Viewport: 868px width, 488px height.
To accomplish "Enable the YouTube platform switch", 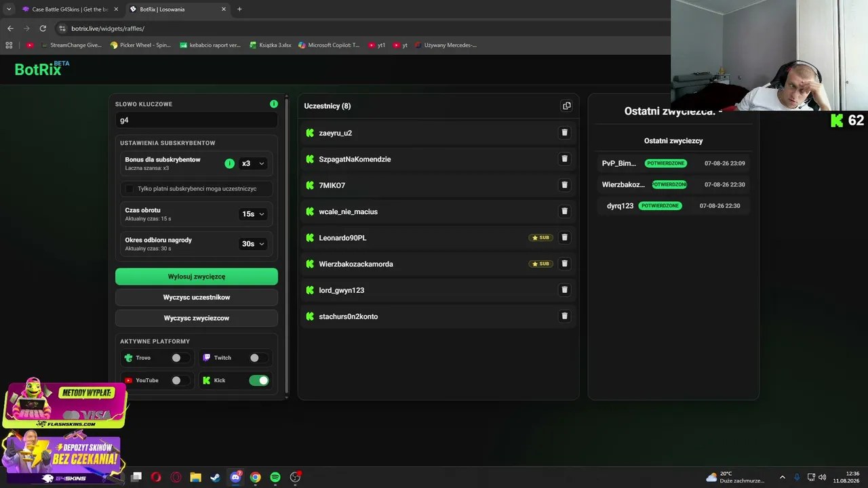I will pos(180,380).
